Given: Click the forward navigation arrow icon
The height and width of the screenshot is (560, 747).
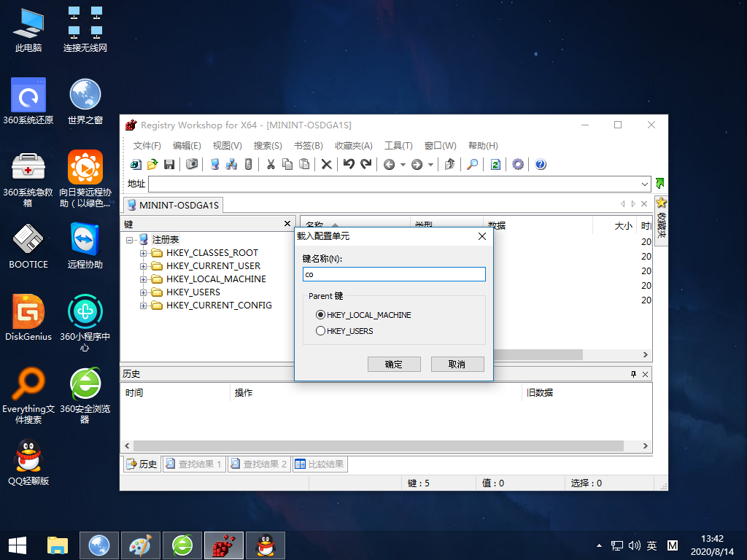Looking at the screenshot, I should [417, 165].
